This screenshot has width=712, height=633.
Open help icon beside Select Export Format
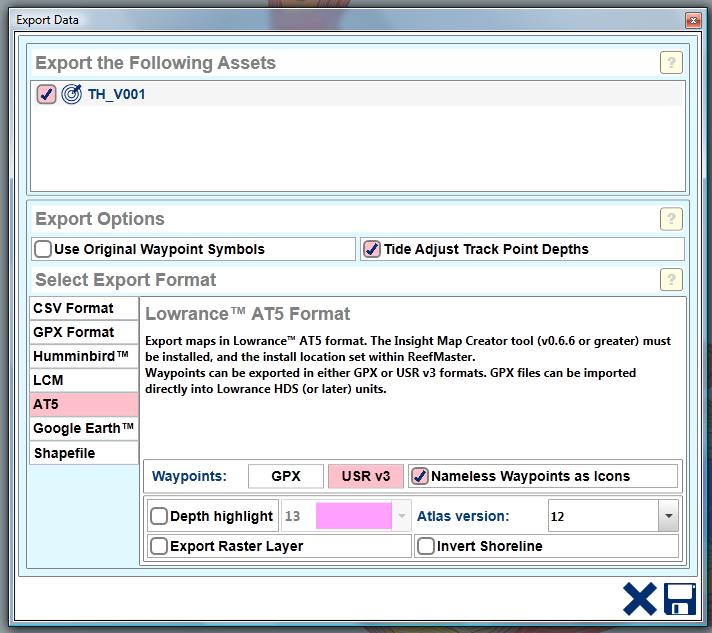pos(671,280)
